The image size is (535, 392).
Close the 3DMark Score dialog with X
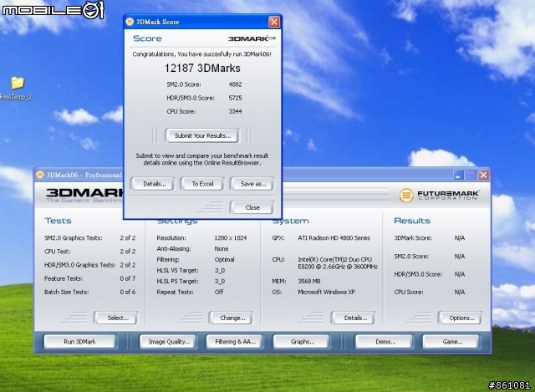pyautogui.click(x=274, y=22)
